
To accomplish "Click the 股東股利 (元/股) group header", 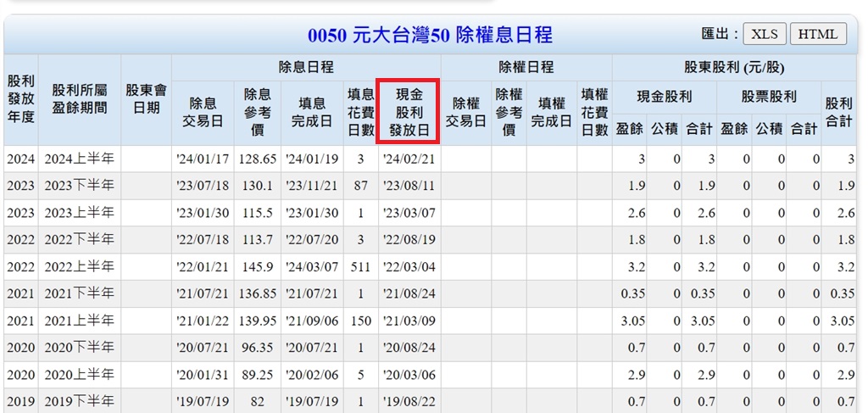I will coord(735,68).
